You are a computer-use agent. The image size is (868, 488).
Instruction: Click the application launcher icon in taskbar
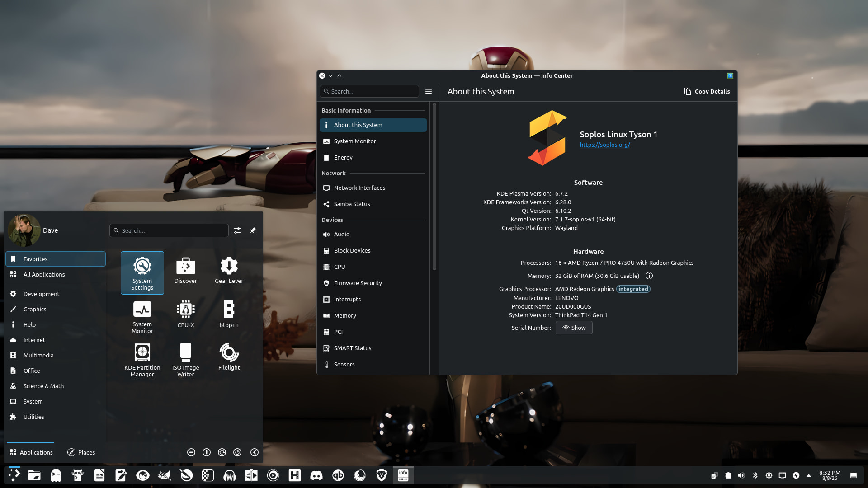click(14, 475)
